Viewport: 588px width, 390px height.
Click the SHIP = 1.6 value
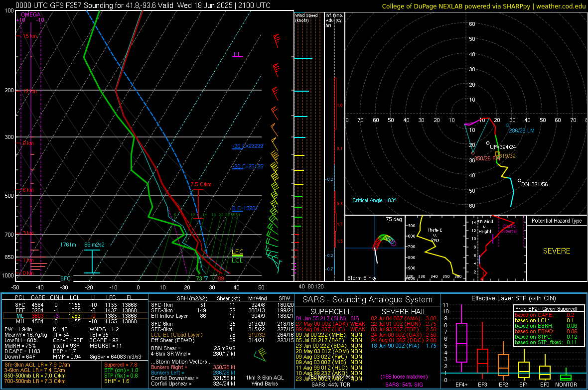117,381
